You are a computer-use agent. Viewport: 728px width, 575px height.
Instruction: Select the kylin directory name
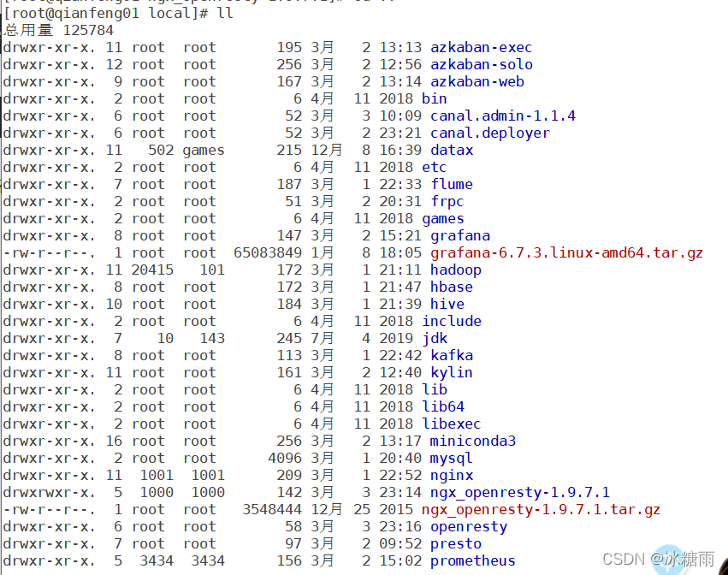[452, 373]
